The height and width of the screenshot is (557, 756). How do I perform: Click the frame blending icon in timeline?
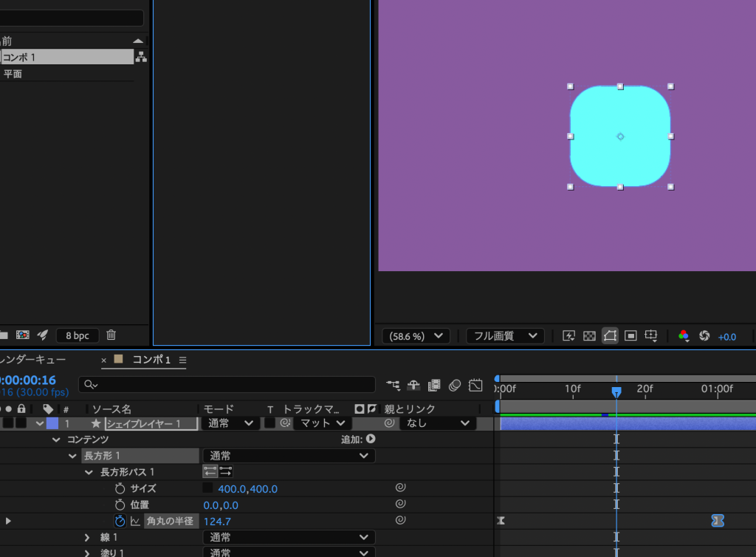pyautogui.click(x=434, y=385)
